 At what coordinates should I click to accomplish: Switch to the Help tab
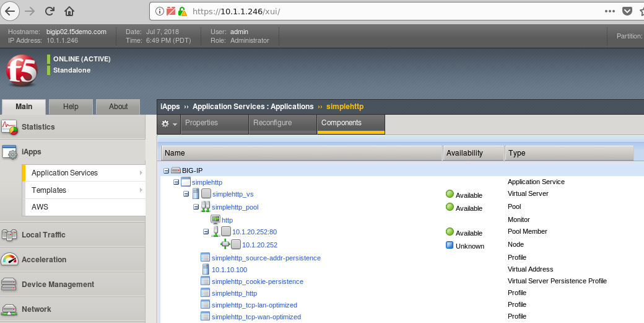(x=71, y=107)
